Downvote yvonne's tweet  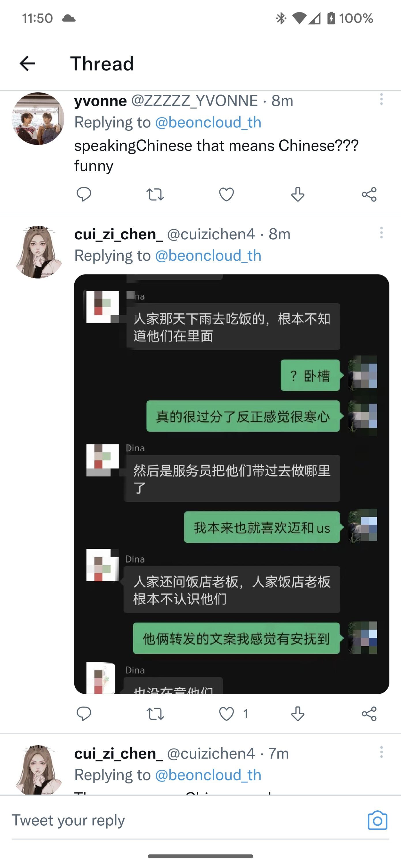[x=298, y=194]
